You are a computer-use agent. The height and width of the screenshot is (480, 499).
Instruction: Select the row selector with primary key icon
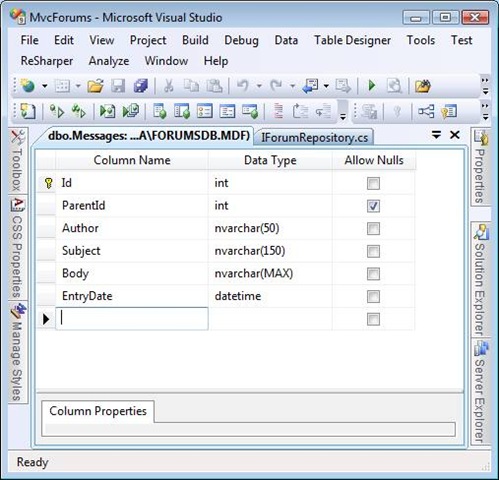[x=46, y=183]
